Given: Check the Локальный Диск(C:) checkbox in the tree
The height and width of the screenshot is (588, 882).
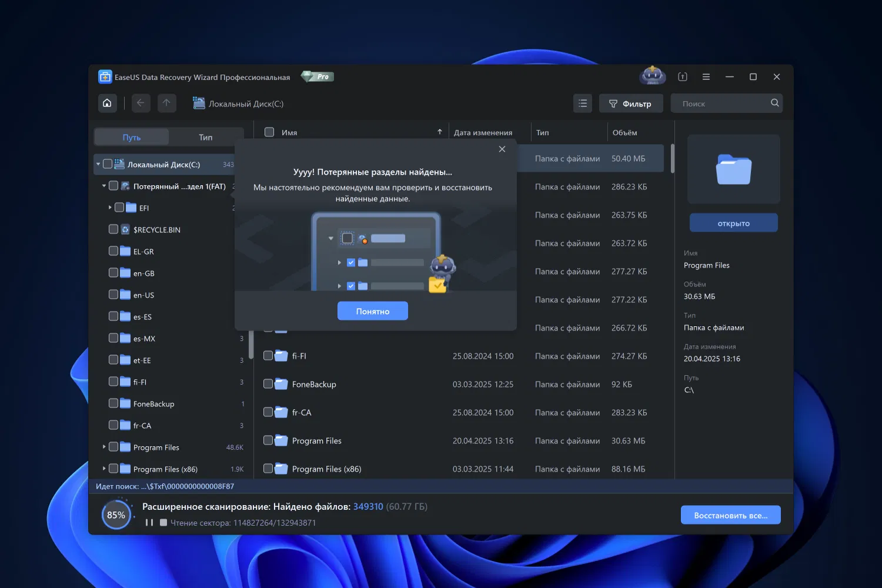Looking at the screenshot, I should [x=108, y=164].
